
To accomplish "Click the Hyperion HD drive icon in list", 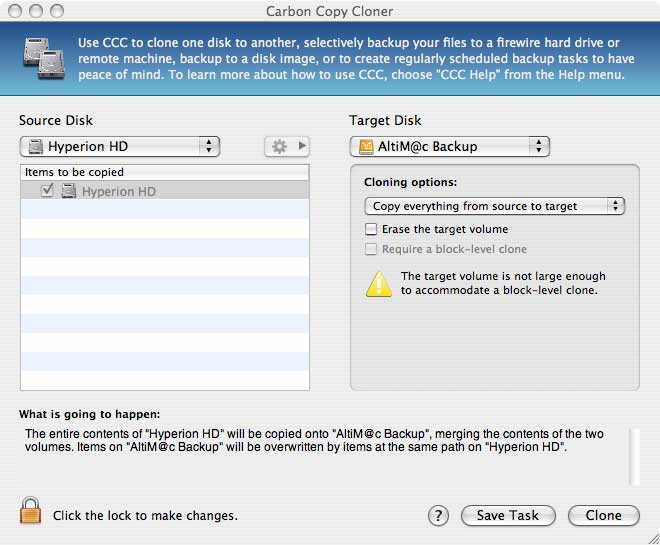I will [69, 191].
